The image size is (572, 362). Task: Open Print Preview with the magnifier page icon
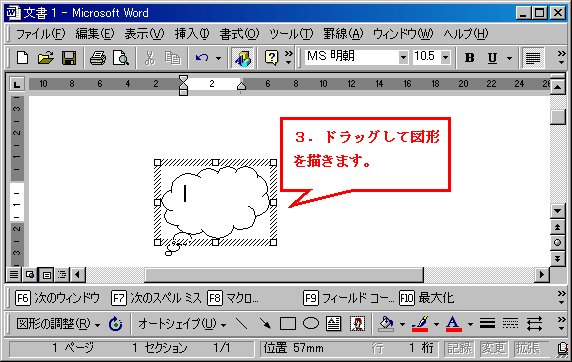[121, 58]
